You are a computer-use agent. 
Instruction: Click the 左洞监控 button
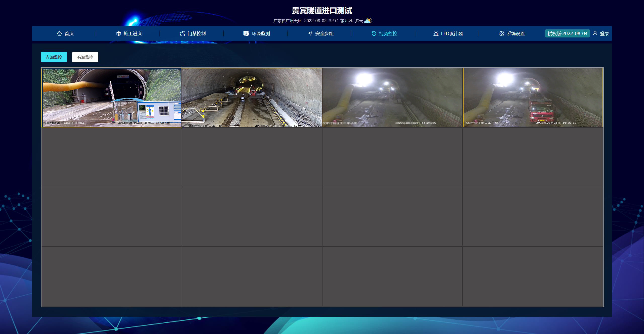coord(54,57)
